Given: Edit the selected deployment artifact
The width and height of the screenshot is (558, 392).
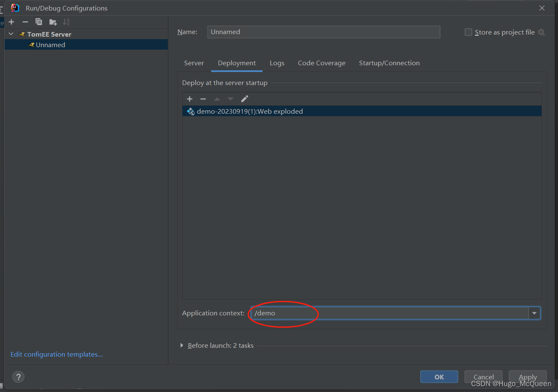Looking at the screenshot, I should coord(244,99).
